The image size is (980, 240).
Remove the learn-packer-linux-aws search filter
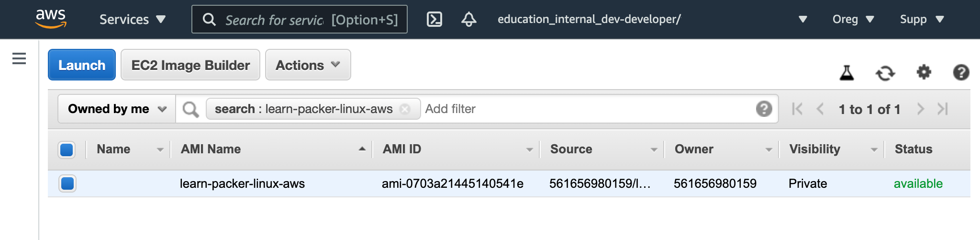(x=405, y=109)
